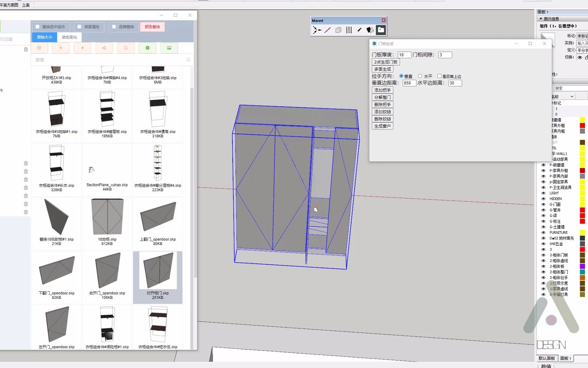Click the explode component icon in Marvel toolbar
The image size is (588, 368).
point(370,30)
